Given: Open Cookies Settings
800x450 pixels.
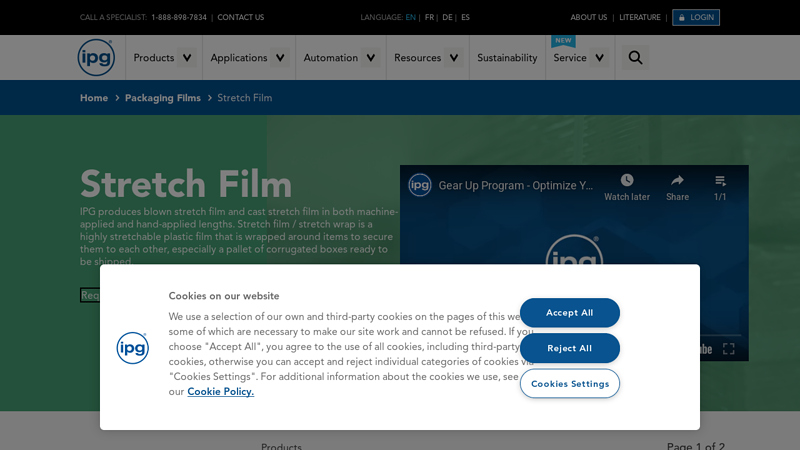Looking at the screenshot, I should coord(570,384).
